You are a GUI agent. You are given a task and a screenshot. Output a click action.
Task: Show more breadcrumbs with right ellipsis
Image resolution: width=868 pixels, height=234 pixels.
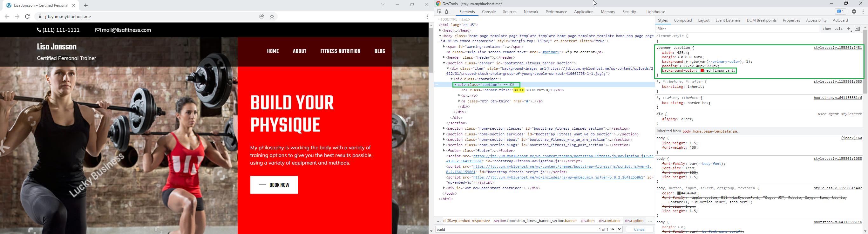click(650, 221)
